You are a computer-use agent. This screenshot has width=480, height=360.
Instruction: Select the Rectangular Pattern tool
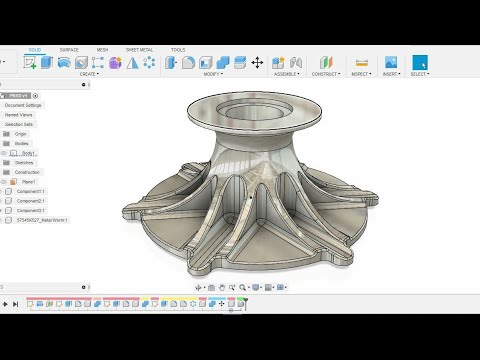point(98,62)
